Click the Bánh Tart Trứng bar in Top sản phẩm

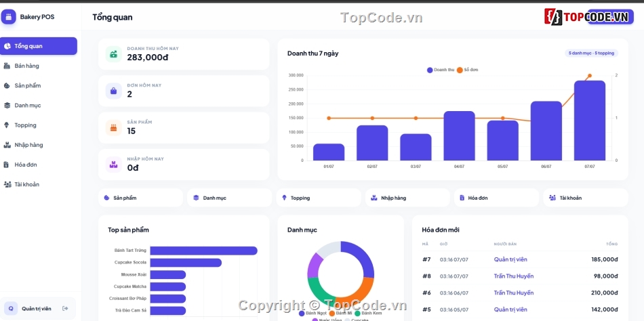(x=204, y=251)
